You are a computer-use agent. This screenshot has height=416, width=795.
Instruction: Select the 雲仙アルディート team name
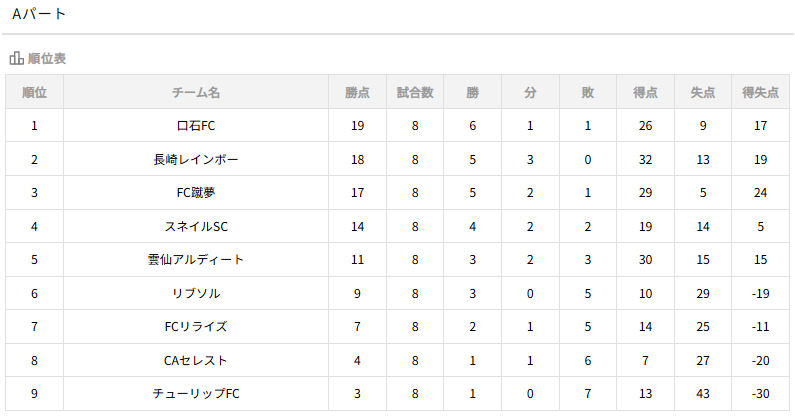[x=196, y=260]
